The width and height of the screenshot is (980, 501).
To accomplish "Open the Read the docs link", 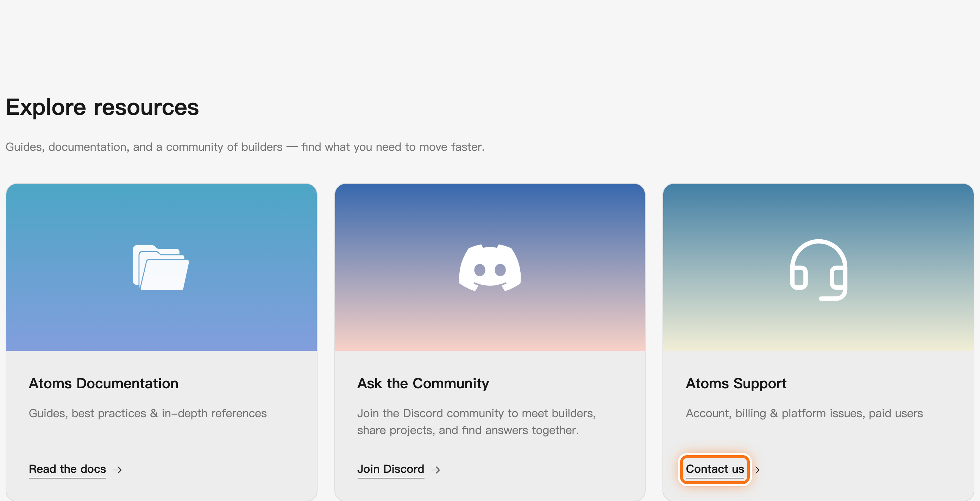I will (x=67, y=469).
